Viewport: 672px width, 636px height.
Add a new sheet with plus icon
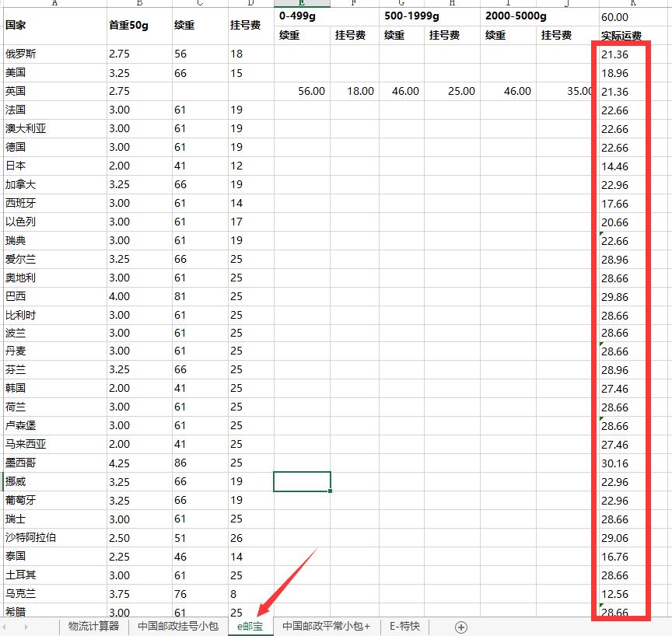(x=461, y=627)
